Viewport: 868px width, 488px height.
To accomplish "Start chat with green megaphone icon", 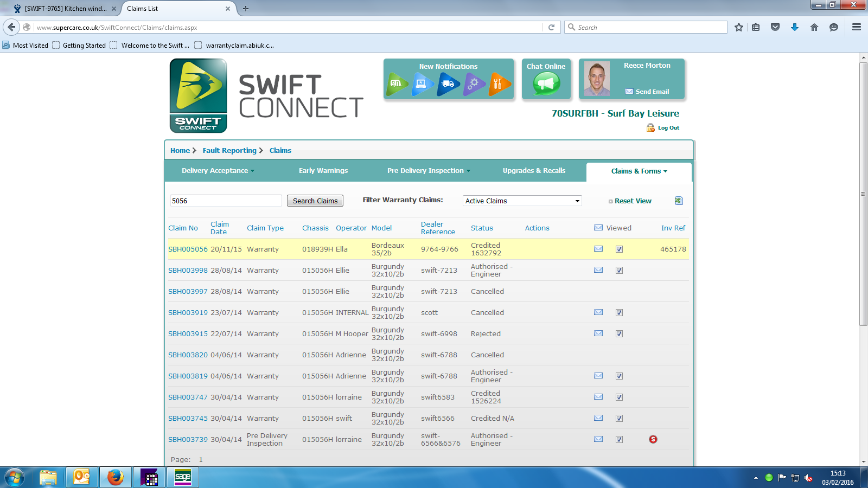I will pyautogui.click(x=546, y=84).
